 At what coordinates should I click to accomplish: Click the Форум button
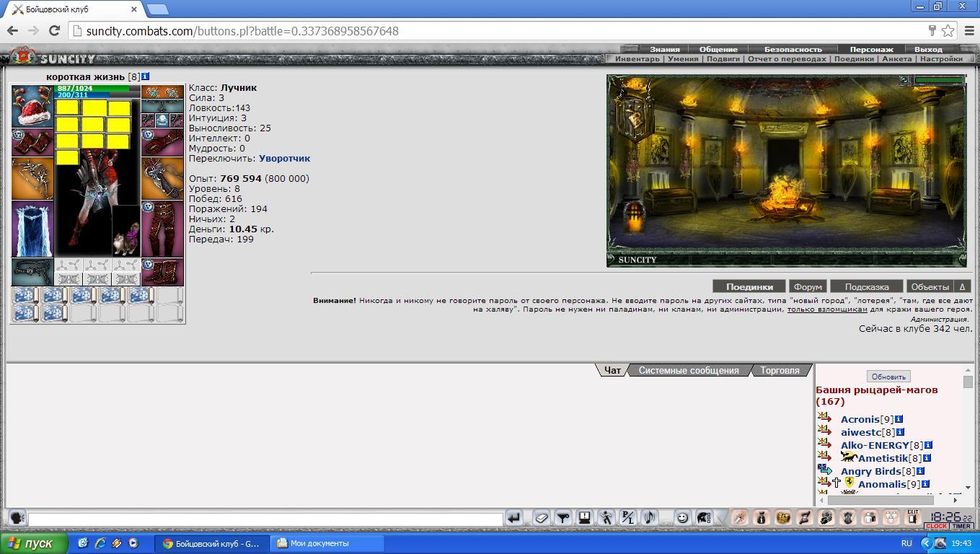(x=808, y=286)
